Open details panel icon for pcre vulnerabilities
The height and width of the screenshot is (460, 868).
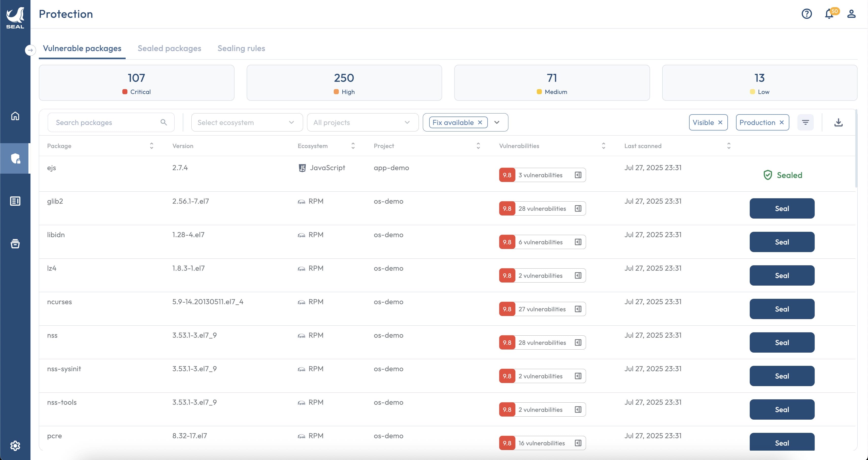(578, 443)
